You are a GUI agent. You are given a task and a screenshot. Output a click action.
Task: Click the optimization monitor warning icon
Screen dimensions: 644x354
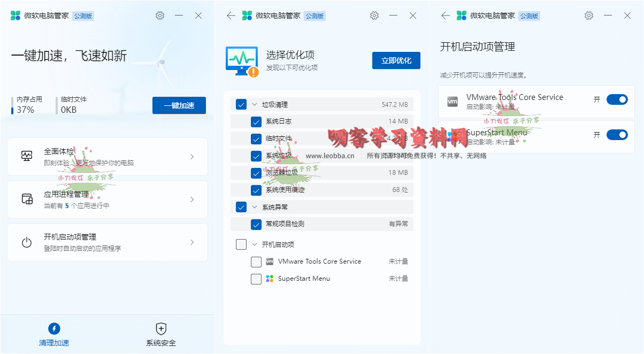[242, 61]
